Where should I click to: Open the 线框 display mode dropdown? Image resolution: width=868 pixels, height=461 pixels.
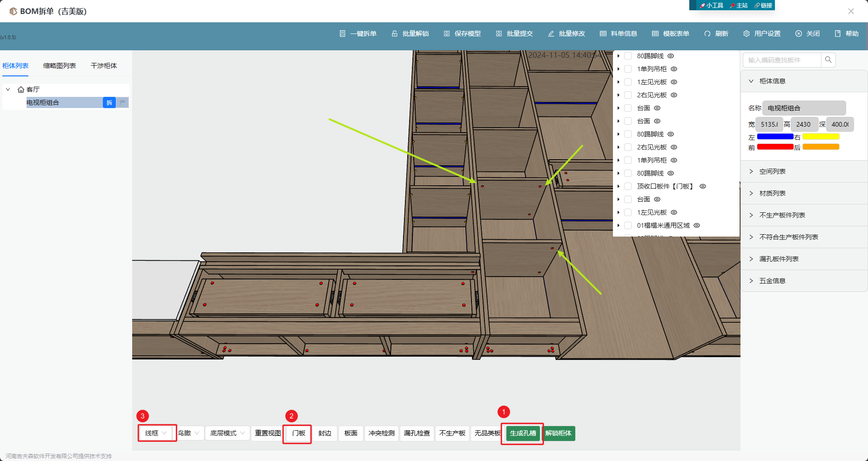pos(156,433)
